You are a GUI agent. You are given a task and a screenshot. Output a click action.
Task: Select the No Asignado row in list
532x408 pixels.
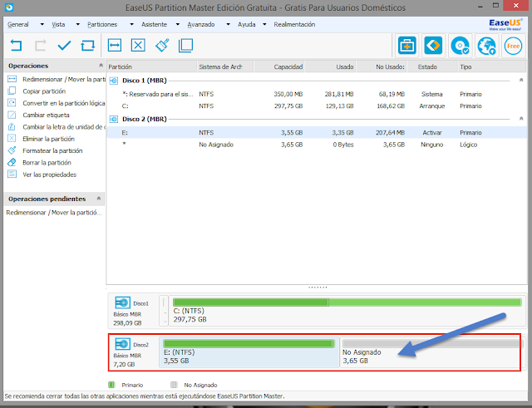(x=317, y=145)
